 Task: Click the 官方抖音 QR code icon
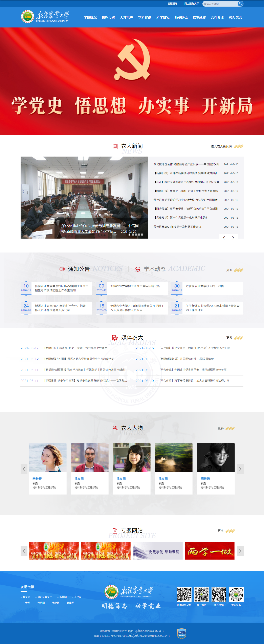click(236, 594)
